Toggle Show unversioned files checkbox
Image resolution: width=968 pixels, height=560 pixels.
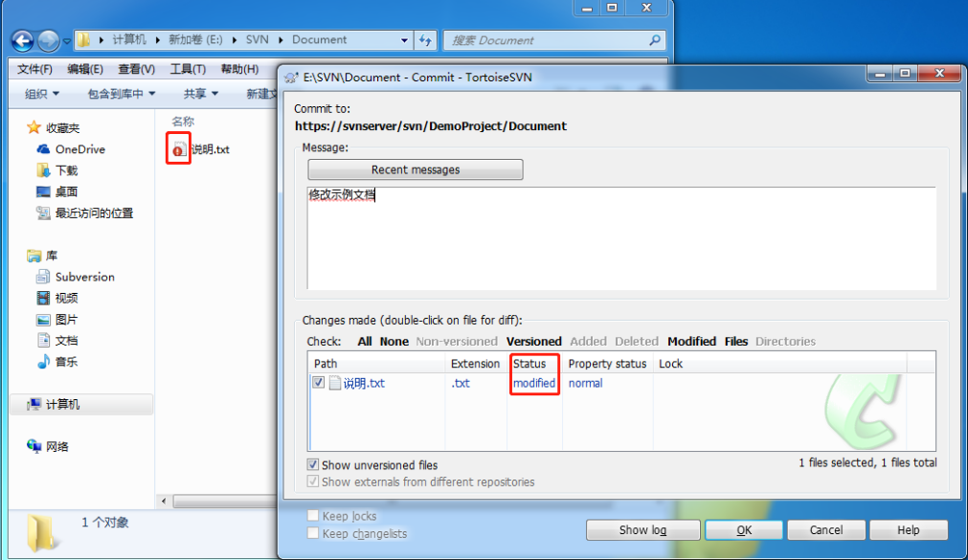[x=313, y=465]
